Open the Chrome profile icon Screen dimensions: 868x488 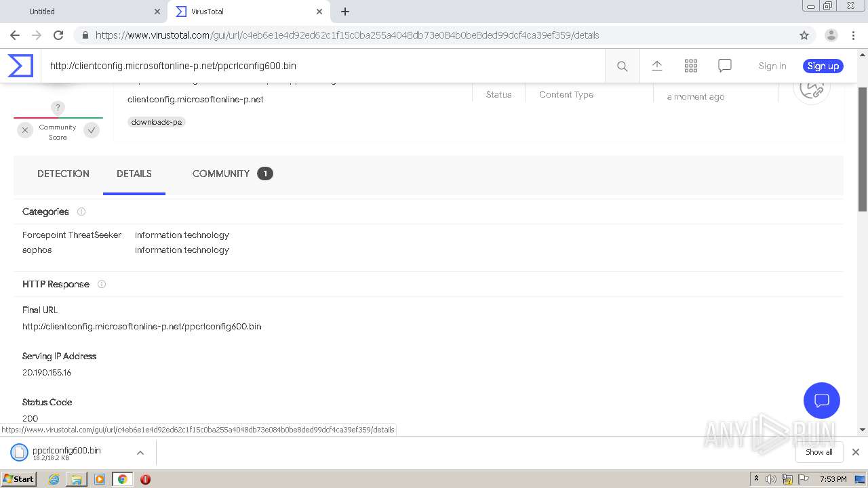pyautogui.click(x=831, y=35)
